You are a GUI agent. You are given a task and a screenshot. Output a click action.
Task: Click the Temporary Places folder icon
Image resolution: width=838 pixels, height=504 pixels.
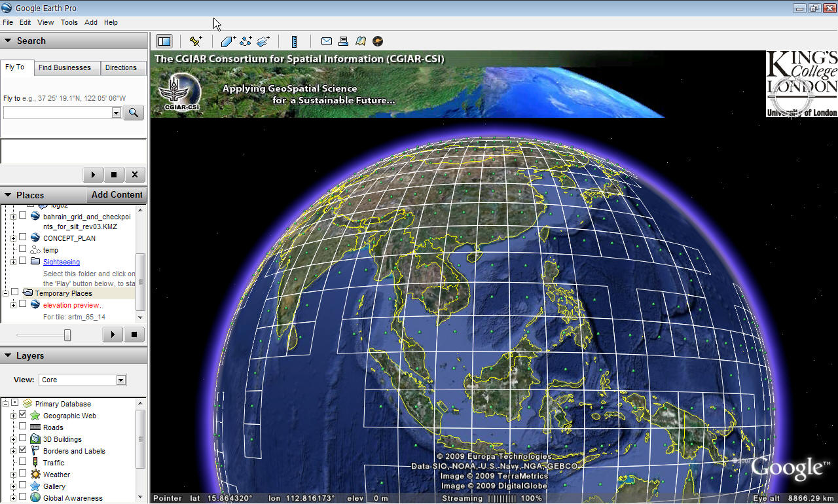point(27,293)
